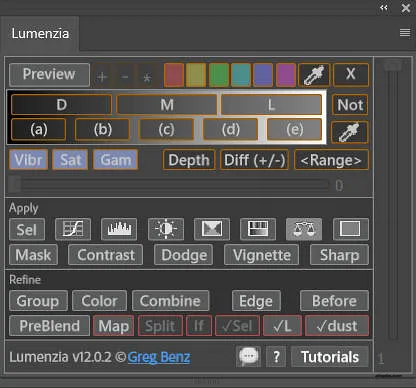
Task: Click the speech bubble feedback icon
Action: (248, 356)
